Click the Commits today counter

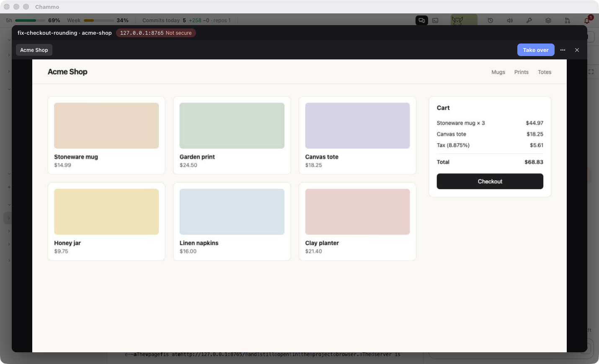click(x=164, y=20)
